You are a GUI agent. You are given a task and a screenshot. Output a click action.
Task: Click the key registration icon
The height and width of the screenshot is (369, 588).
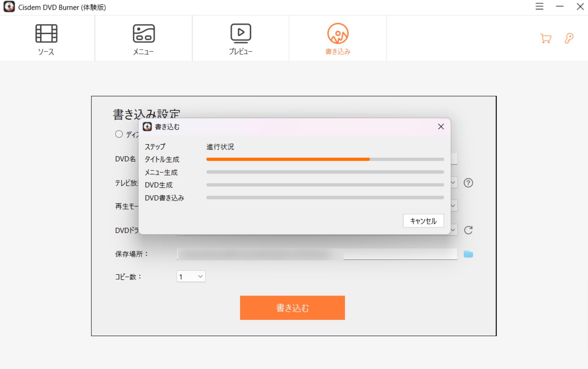[x=569, y=38]
